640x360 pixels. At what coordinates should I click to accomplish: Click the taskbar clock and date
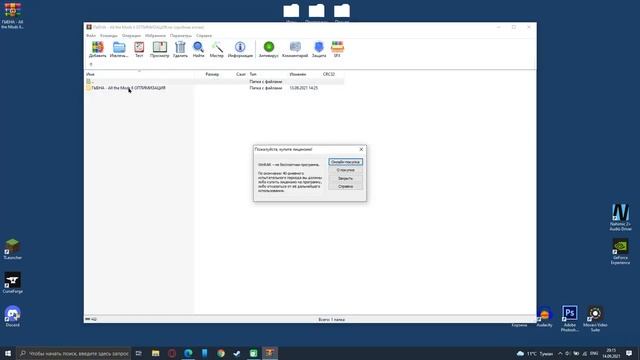611,353
